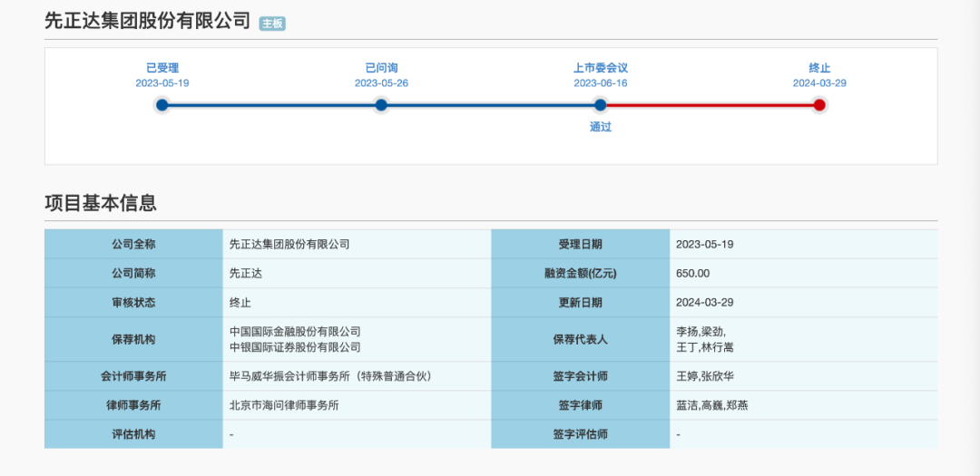Click the 公司全称 label cell
Viewport: 980px width, 476px height.
click(133, 244)
